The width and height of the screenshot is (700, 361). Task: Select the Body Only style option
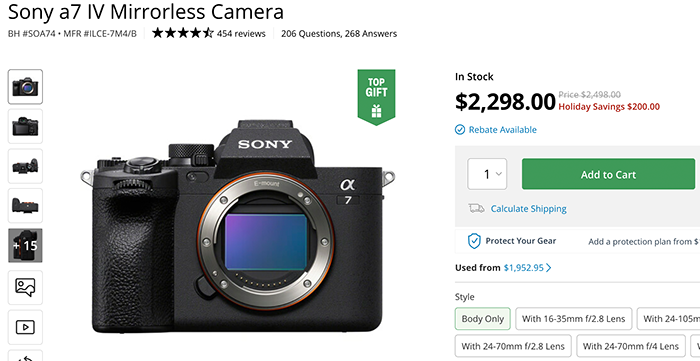point(483,319)
